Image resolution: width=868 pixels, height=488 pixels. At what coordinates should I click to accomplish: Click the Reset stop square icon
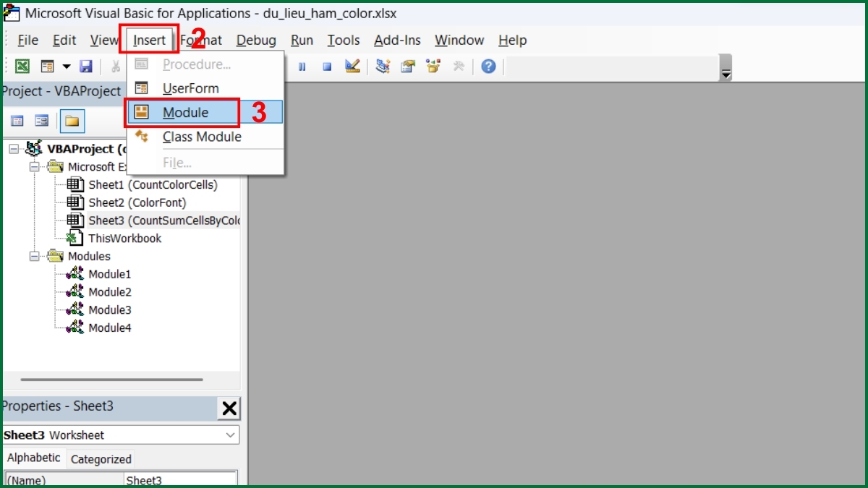click(x=327, y=67)
